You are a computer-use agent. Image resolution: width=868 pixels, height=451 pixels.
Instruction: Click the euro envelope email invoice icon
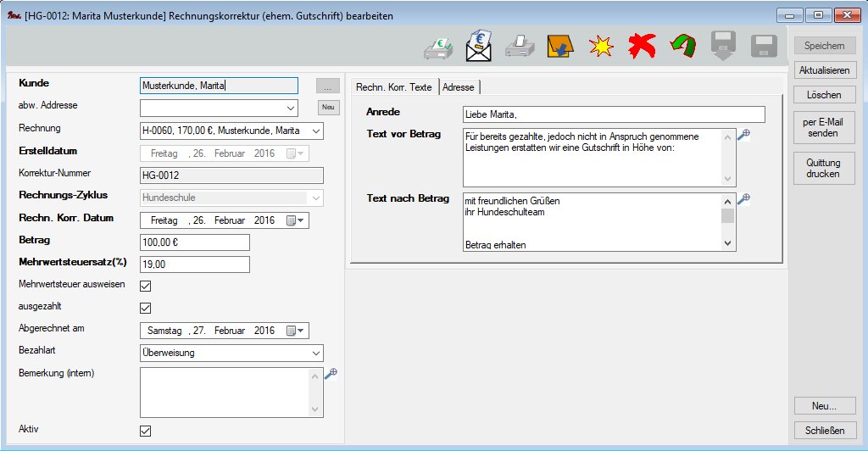pyautogui.click(x=480, y=47)
